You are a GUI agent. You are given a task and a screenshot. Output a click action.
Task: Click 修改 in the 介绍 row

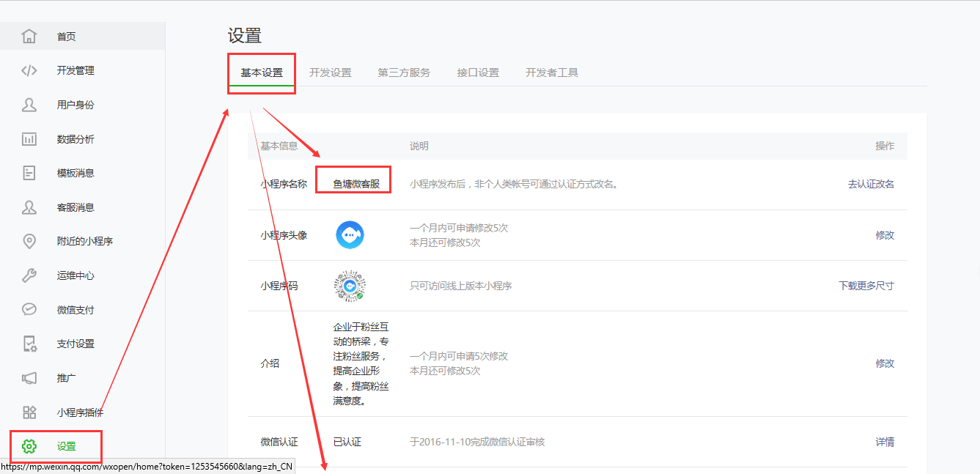tap(885, 363)
